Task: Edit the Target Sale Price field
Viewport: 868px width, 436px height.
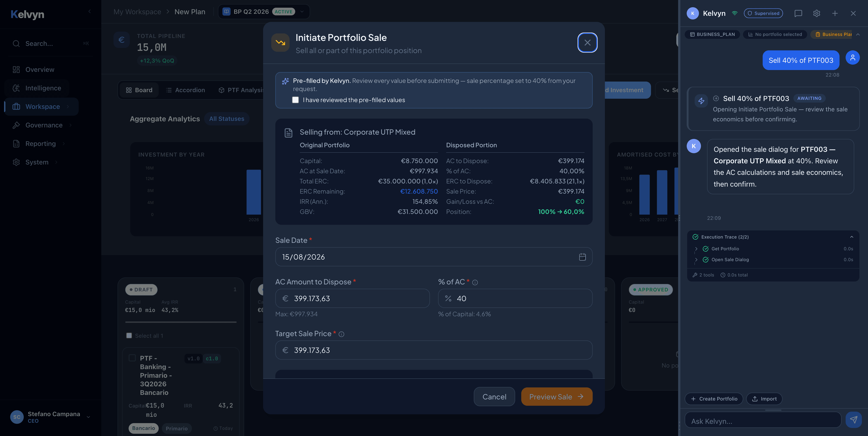Action: click(x=434, y=350)
